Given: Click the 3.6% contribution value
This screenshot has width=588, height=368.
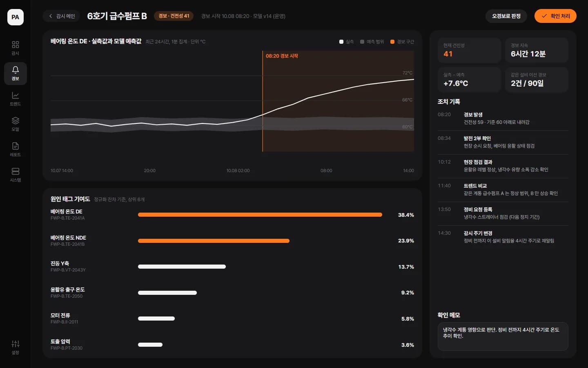Looking at the screenshot, I should [408, 345].
